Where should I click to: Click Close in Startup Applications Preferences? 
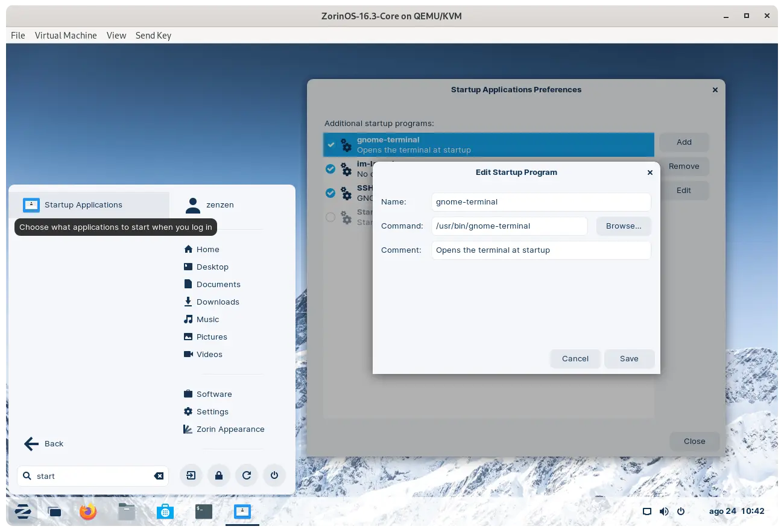pos(695,441)
